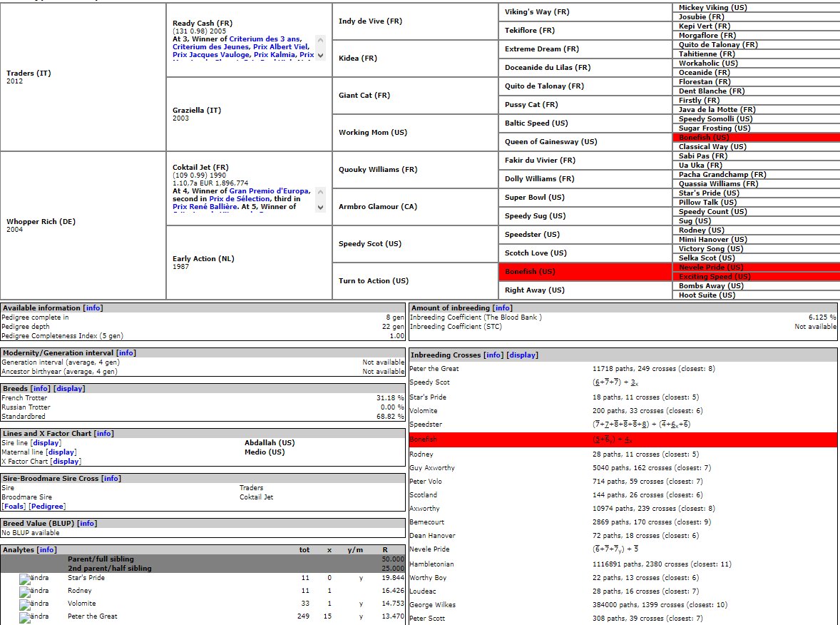Select Quouky Williams (FR)
This screenshot has width=840, height=625.
[x=378, y=169]
